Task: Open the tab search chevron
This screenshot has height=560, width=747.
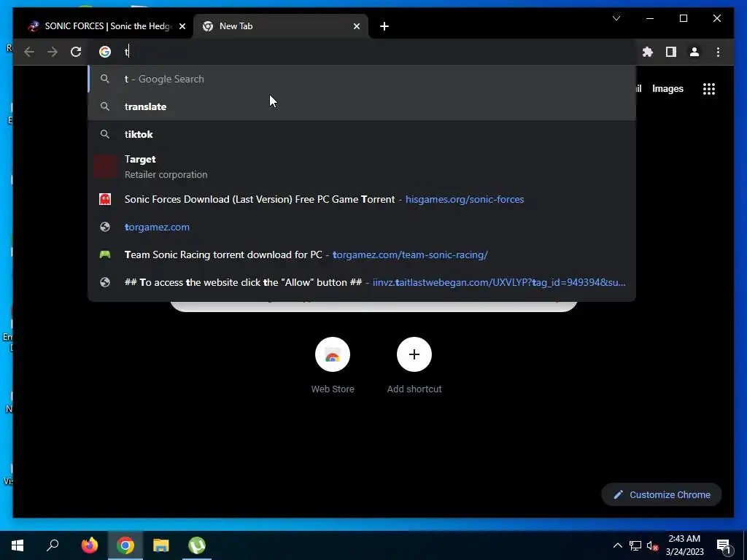Action: (x=616, y=18)
